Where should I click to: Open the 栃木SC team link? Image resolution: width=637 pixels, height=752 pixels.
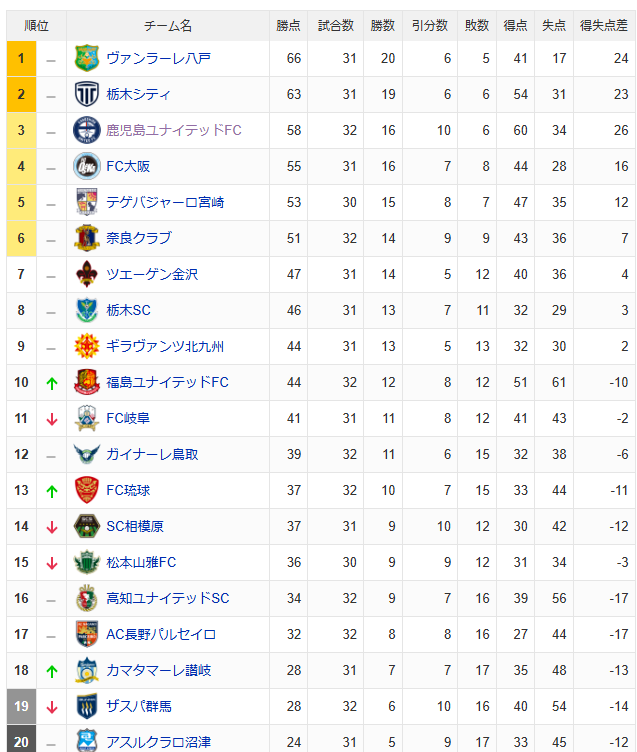[128, 311]
